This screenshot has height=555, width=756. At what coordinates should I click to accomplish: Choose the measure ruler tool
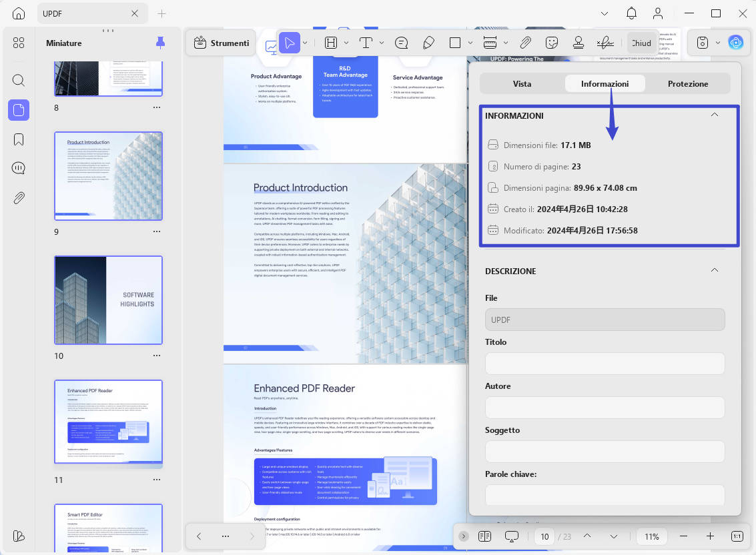tap(490, 43)
